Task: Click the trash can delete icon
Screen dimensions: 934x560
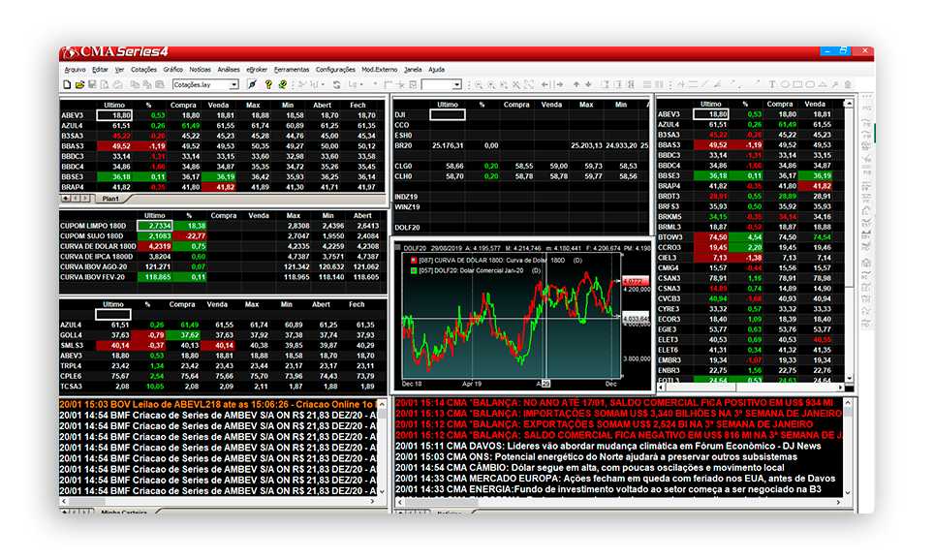Action: (848, 84)
